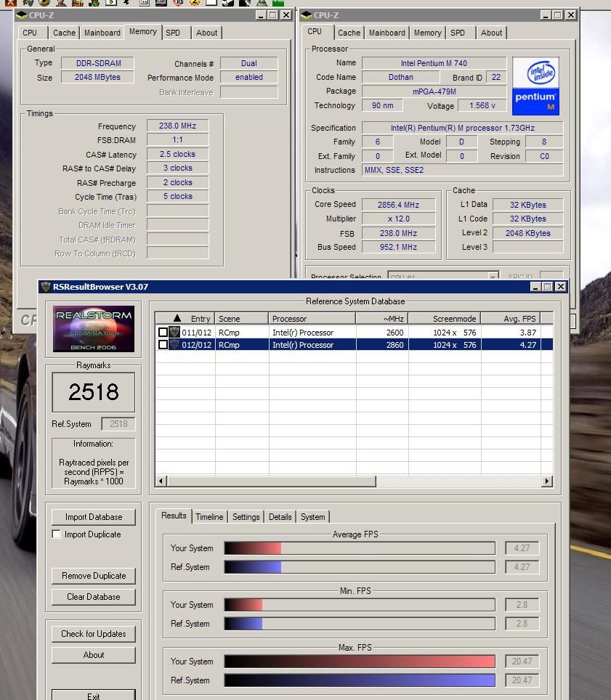
Task: Click the CPU-Z chip icon in left window title bar
Action: (21, 15)
